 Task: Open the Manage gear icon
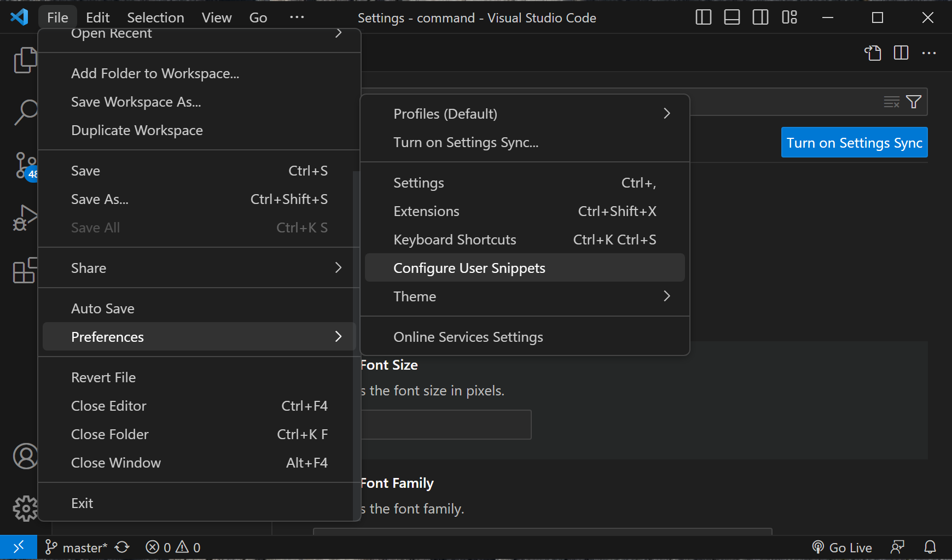25,509
